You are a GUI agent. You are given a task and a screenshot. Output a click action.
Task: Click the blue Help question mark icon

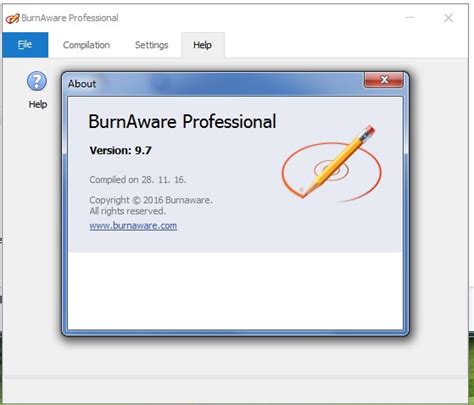point(37,81)
